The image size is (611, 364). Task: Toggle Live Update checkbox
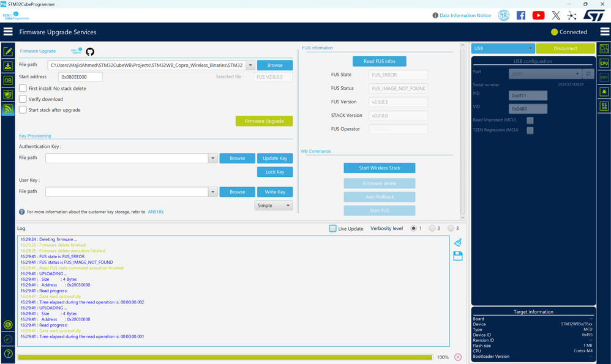pyautogui.click(x=333, y=229)
